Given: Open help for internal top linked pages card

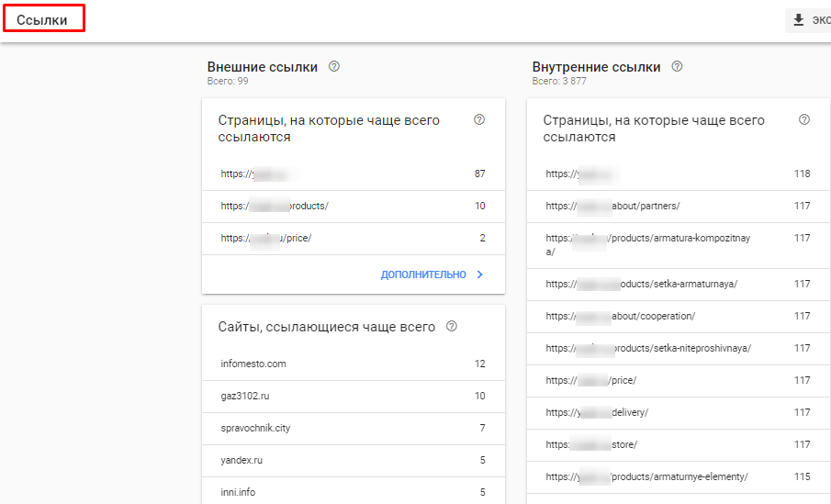Looking at the screenshot, I should pos(804,120).
